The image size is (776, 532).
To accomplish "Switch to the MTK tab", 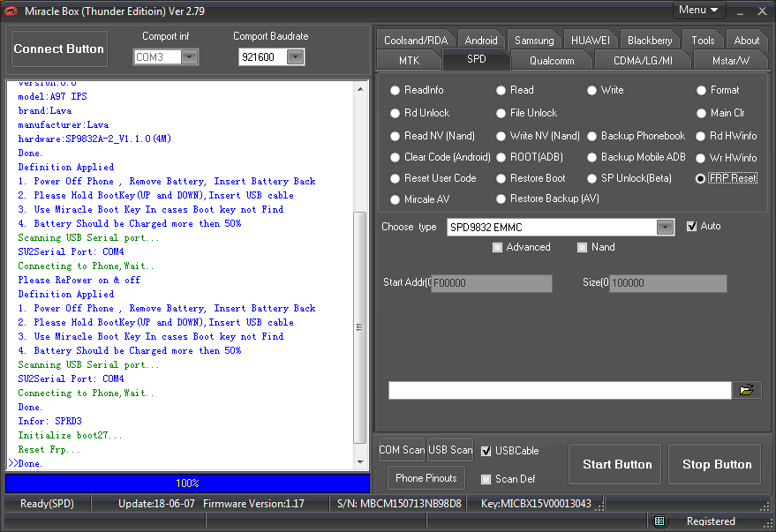I will pyautogui.click(x=410, y=60).
